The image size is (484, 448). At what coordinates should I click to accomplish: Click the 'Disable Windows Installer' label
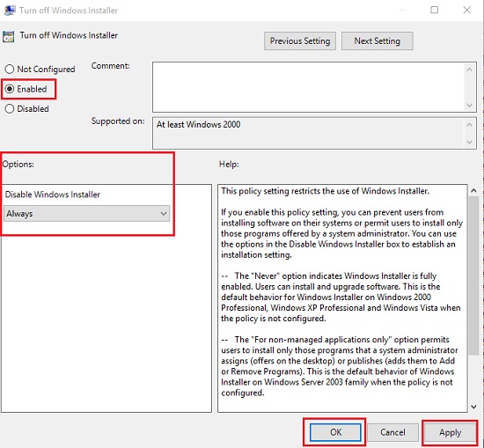pyautogui.click(x=53, y=195)
